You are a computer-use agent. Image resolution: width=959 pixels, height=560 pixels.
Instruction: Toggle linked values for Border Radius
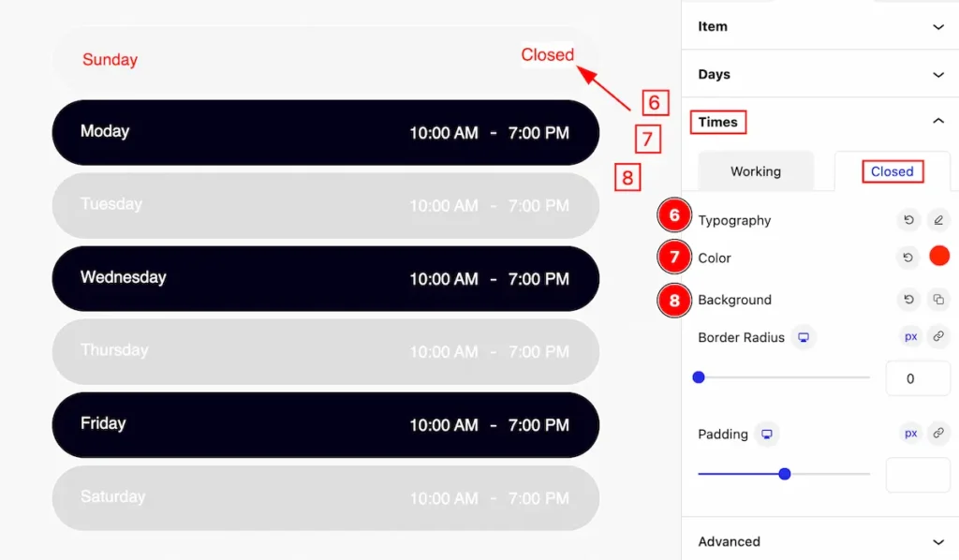(938, 336)
